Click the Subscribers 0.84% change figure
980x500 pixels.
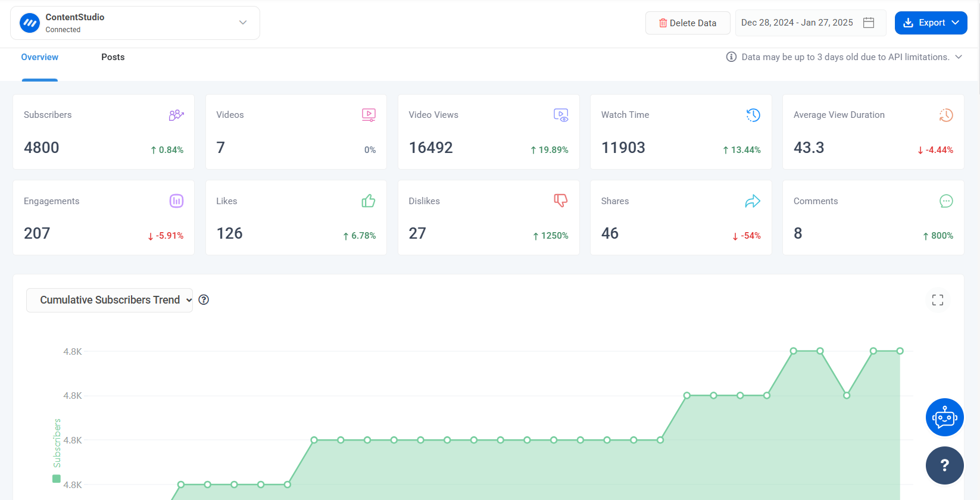coord(167,150)
